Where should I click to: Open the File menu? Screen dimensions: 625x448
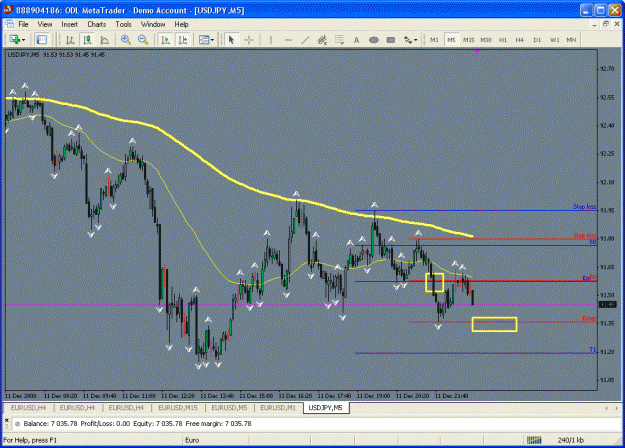point(24,24)
